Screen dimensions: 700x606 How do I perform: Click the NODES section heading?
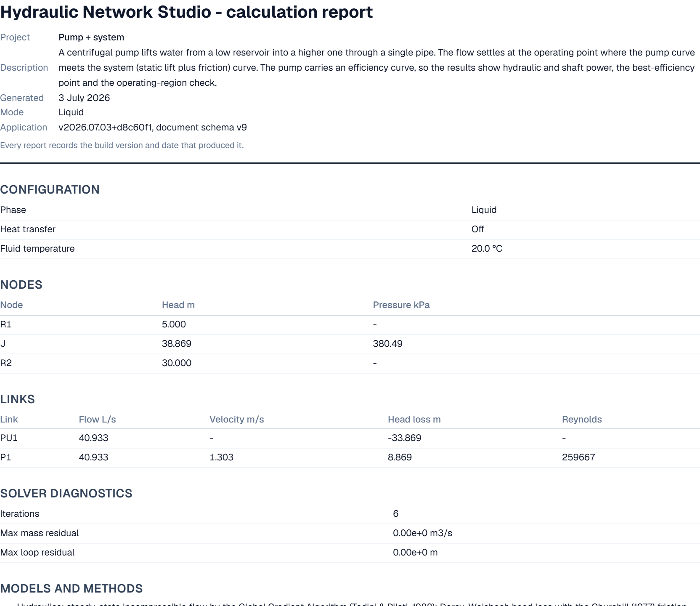(x=21, y=284)
